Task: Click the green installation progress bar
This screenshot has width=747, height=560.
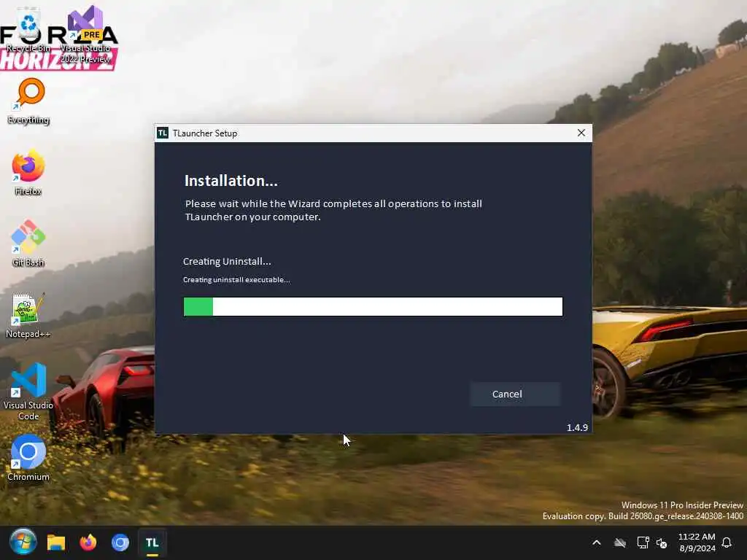Action: click(x=373, y=307)
